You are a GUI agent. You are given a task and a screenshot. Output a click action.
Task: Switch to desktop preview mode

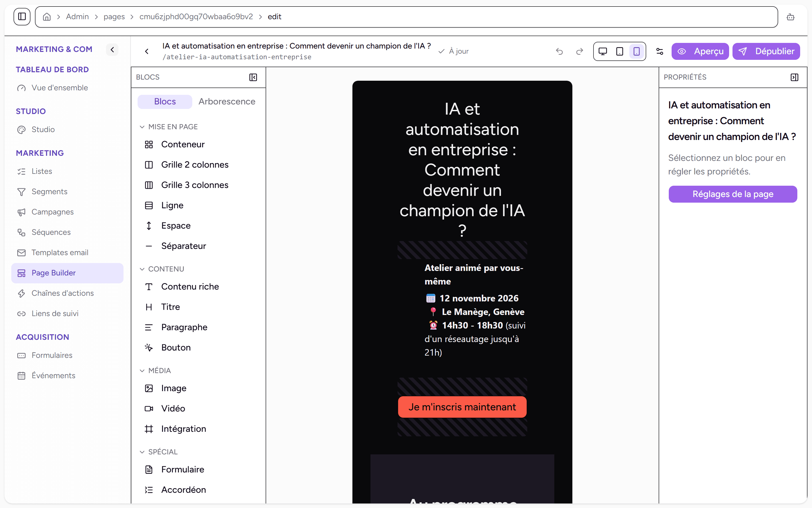pos(603,51)
